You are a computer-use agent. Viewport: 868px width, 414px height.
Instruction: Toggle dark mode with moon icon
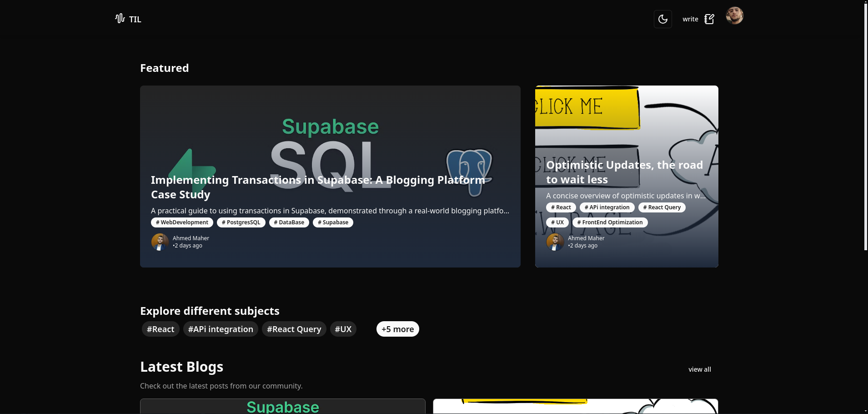coord(662,19)
